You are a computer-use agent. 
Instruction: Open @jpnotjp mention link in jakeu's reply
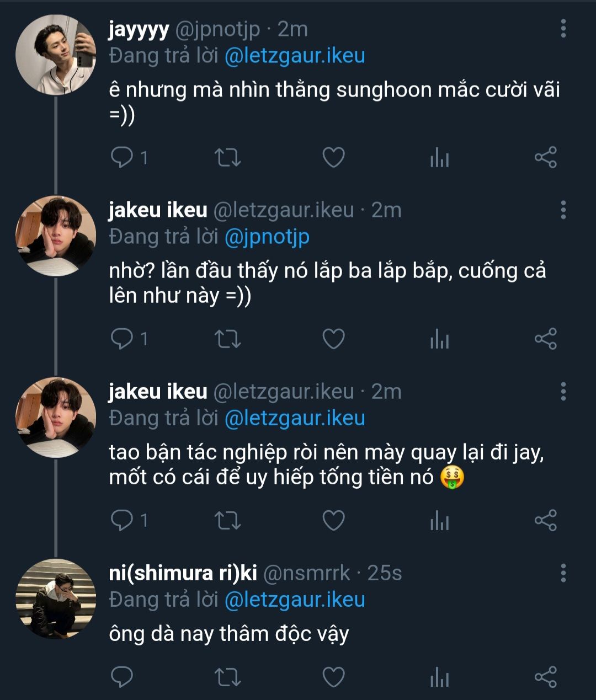(267, 237)
